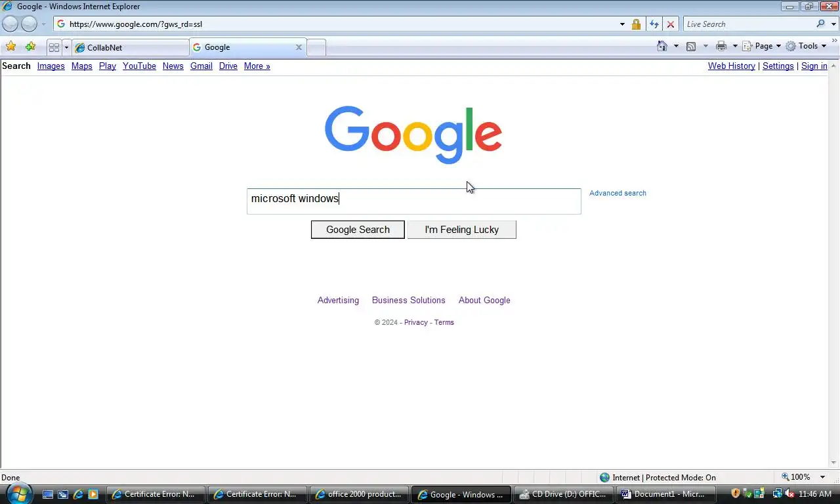Open Google Maps link
840x504 pixels.
(81, 66)
